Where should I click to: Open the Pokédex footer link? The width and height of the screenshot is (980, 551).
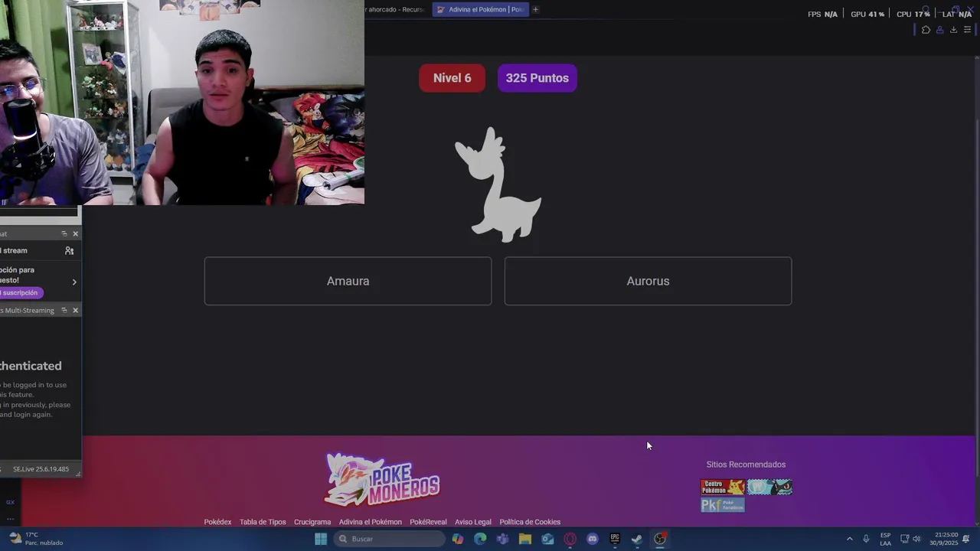click(x=217, y=522)
